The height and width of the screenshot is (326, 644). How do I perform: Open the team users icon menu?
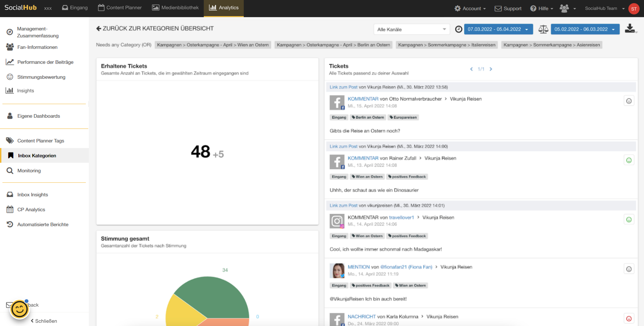567,8
